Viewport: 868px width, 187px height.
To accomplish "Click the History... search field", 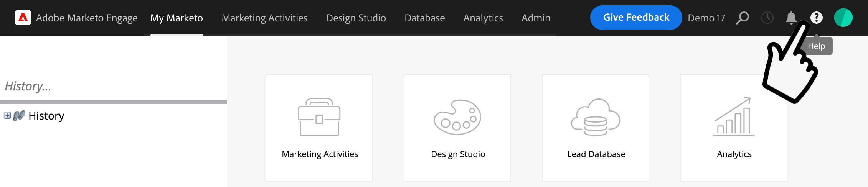I will tap(114, 86).
